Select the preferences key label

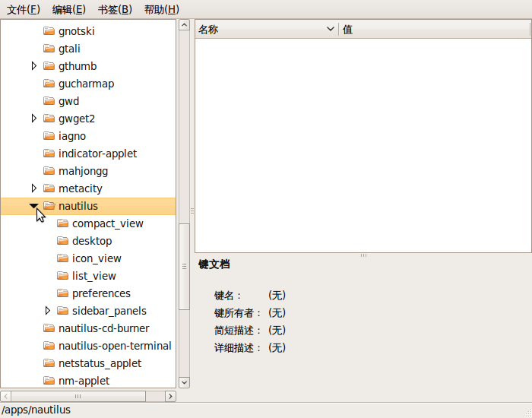point(101,293)
